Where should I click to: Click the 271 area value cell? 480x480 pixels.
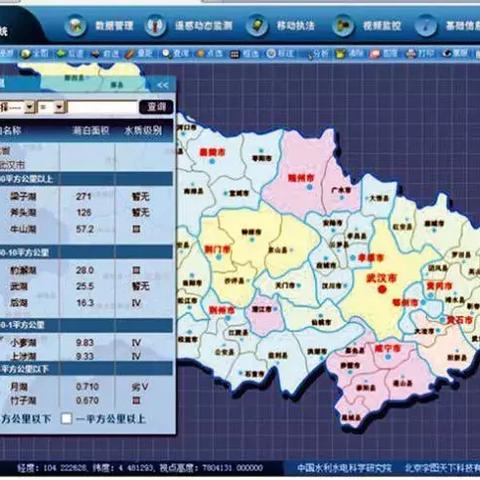coord(83,196)
